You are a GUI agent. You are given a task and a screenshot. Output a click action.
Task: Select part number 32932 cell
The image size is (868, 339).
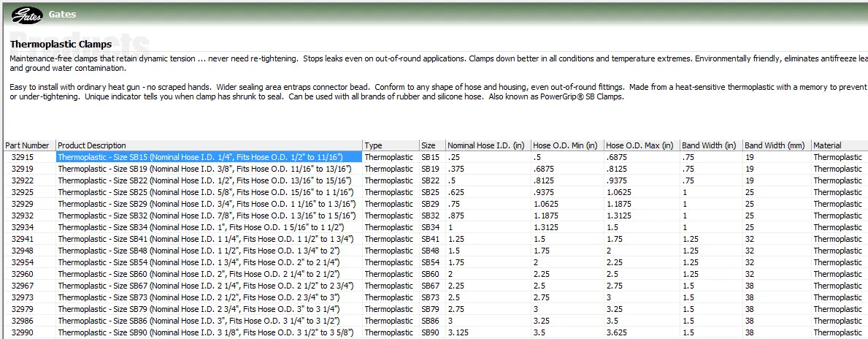(x=29, y=216)
